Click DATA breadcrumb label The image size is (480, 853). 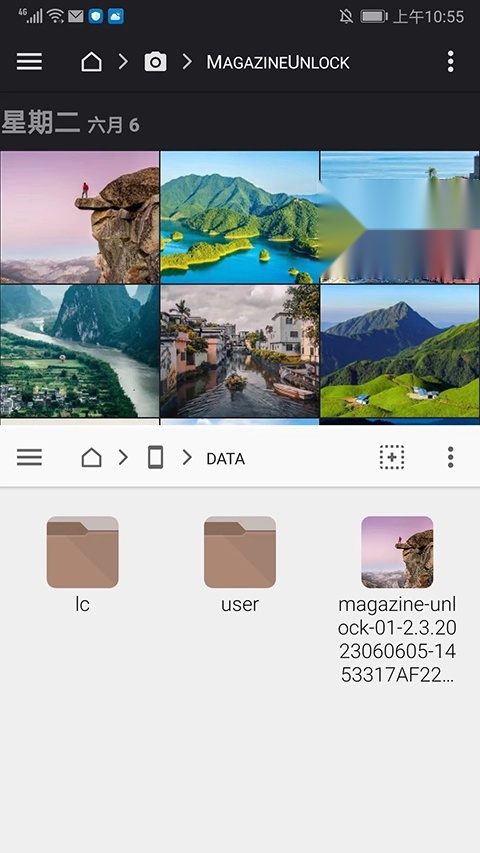(x=225, y=459)
